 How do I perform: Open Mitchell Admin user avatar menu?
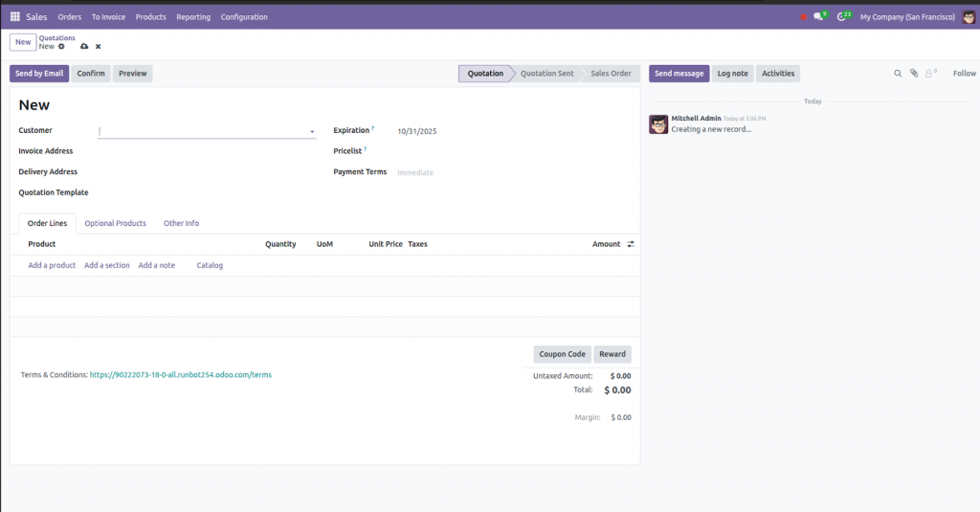tap(969, 17)
